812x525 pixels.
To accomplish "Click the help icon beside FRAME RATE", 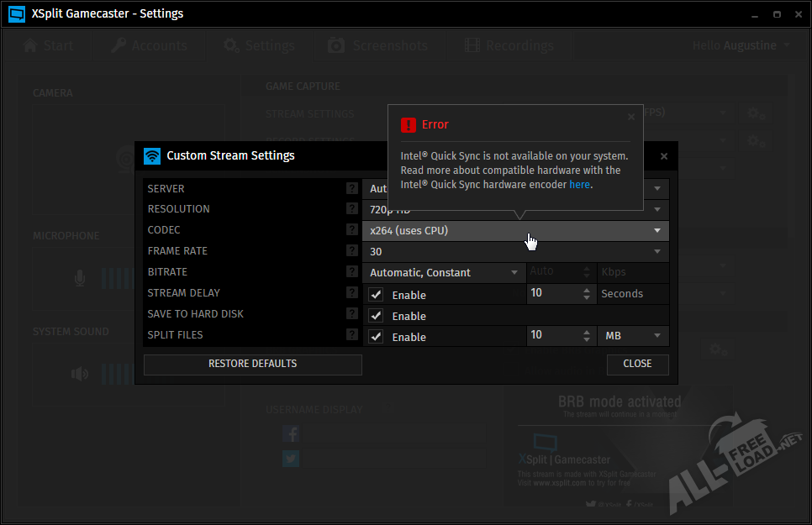I will [352, 251].
